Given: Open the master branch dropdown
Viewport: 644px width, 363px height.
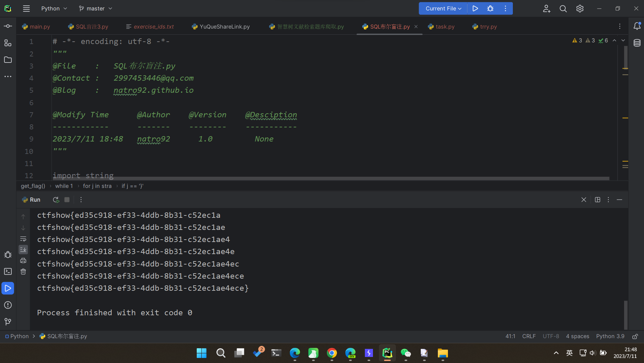Looking at the screenshot, I should coord(96,8).
